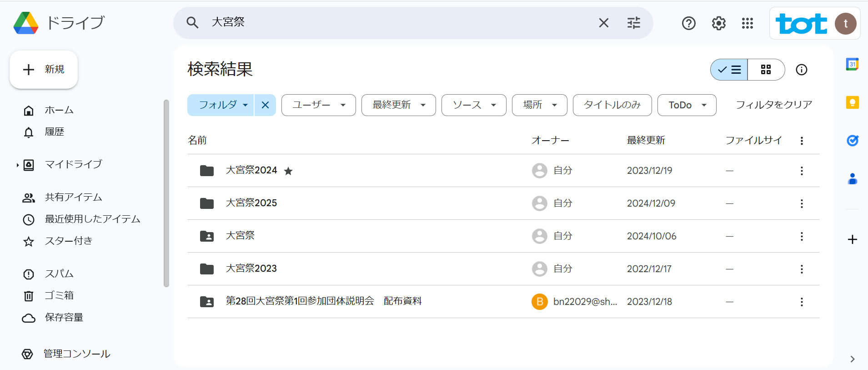Screen dimensions: 868x370
Task: Clear the search text with the X icon
Action: [x=603, y=23]
